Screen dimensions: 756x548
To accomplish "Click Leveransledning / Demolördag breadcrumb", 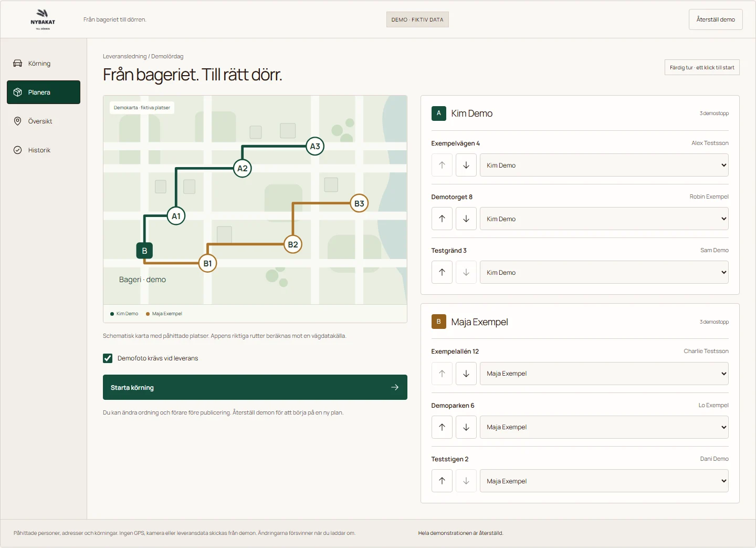I will point(143,56).
